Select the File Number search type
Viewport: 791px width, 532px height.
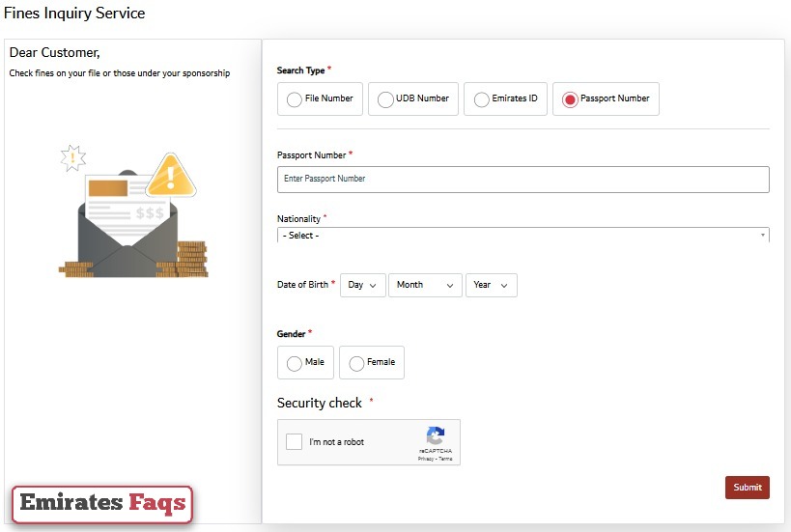coord(295,99)
